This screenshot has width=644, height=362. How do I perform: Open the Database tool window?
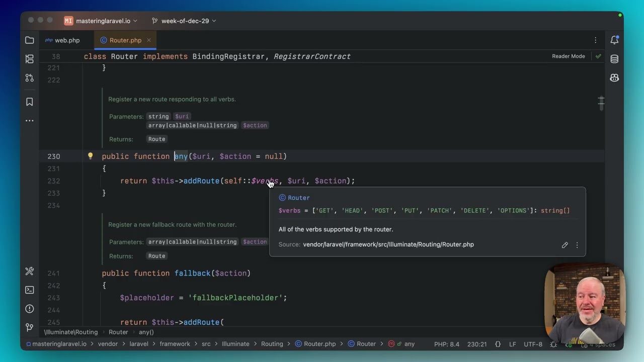(614, 59)
